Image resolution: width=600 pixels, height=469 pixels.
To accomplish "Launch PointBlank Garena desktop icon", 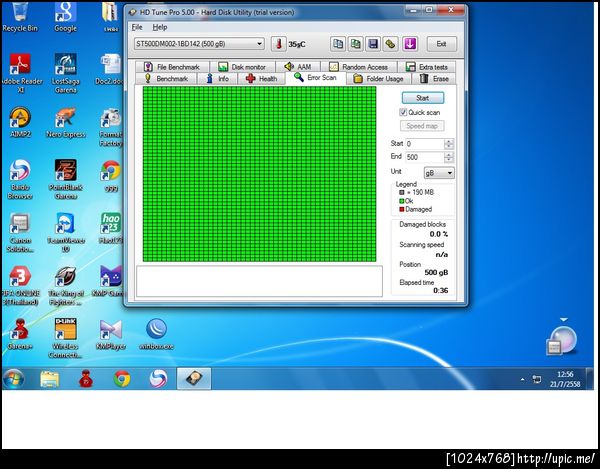I will pyautogui.click(x=65, y=179).
